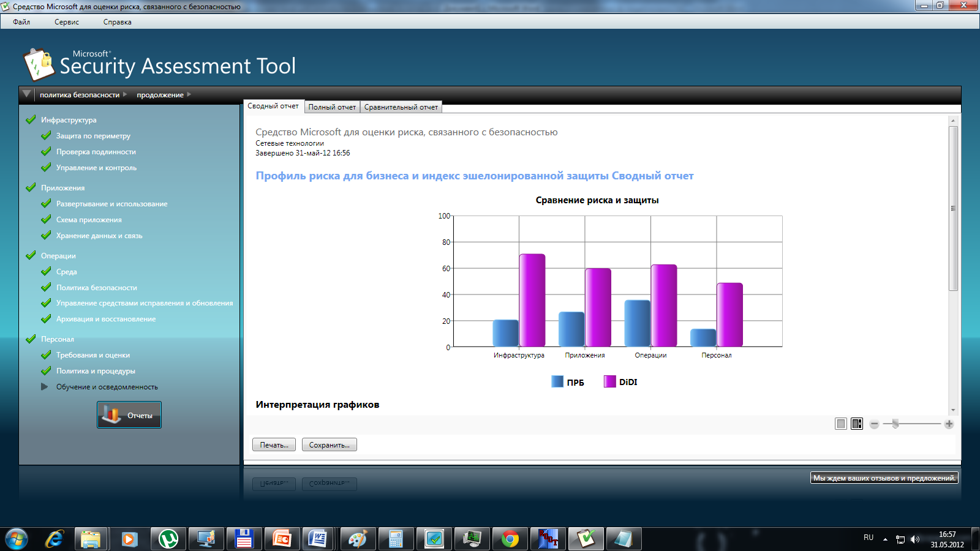The width and height of the screenshot is (980, 551).
Task: Open the blue checkmark app in taskbar
Action: (x=434, y=539)
